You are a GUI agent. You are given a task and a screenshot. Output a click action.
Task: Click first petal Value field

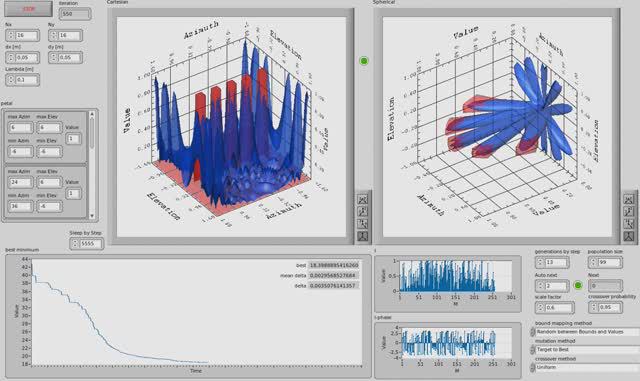pyautogui.click(x=73, y=139)
